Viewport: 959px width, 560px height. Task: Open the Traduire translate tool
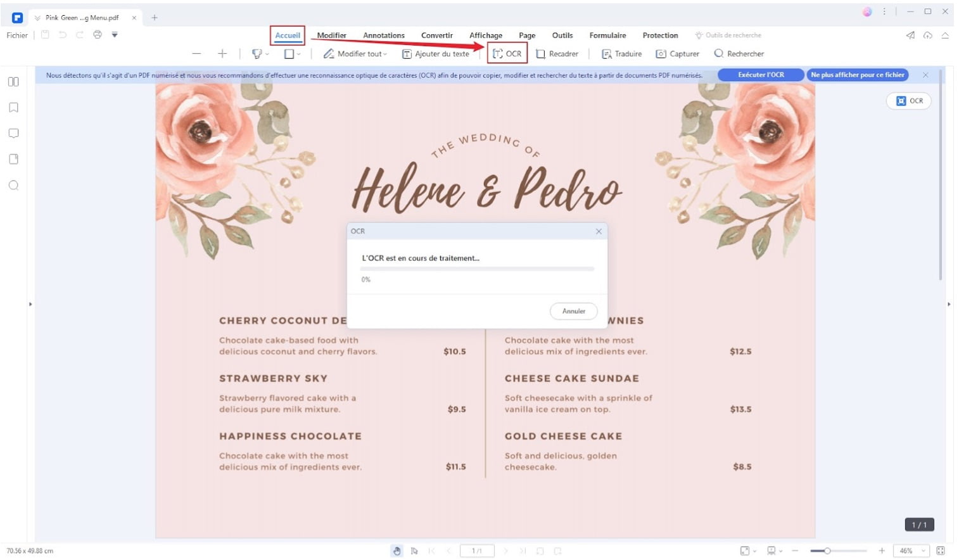621,54
